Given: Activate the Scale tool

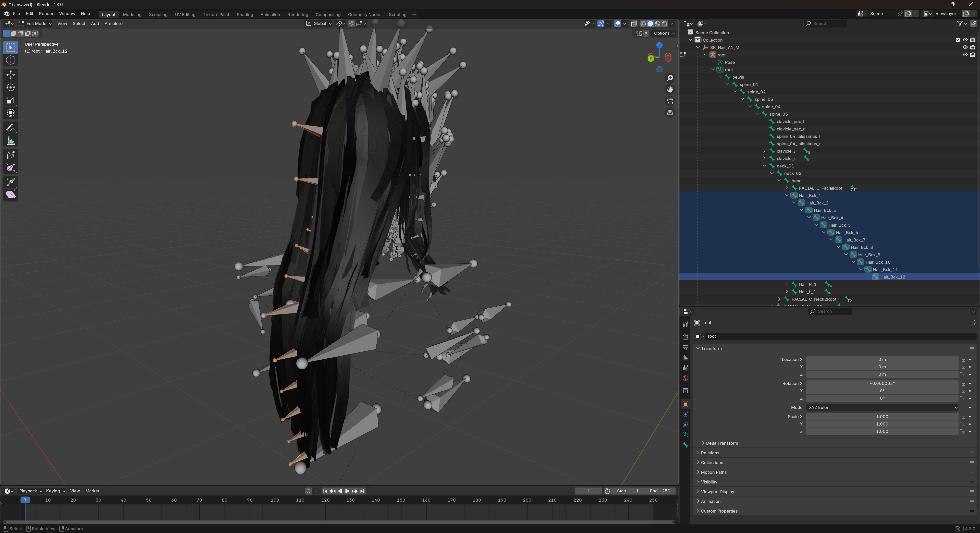Looking at the screenshot, I should [x=11, y=100].
